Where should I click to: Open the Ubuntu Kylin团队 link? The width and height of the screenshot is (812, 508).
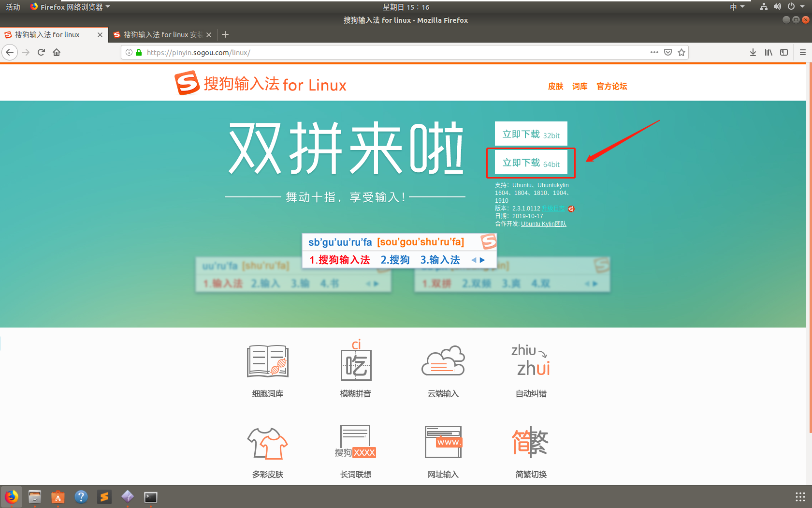[x=544, y=224]
